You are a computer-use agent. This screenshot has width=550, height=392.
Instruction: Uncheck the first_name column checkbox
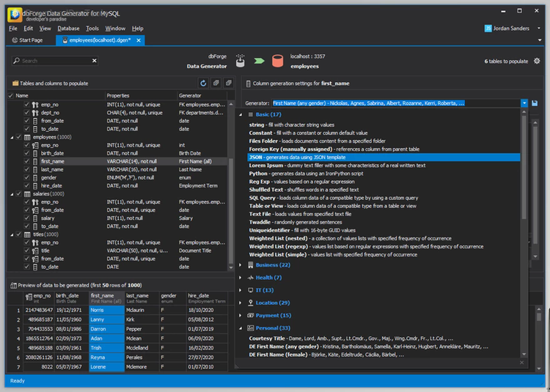tap(26, 161)
